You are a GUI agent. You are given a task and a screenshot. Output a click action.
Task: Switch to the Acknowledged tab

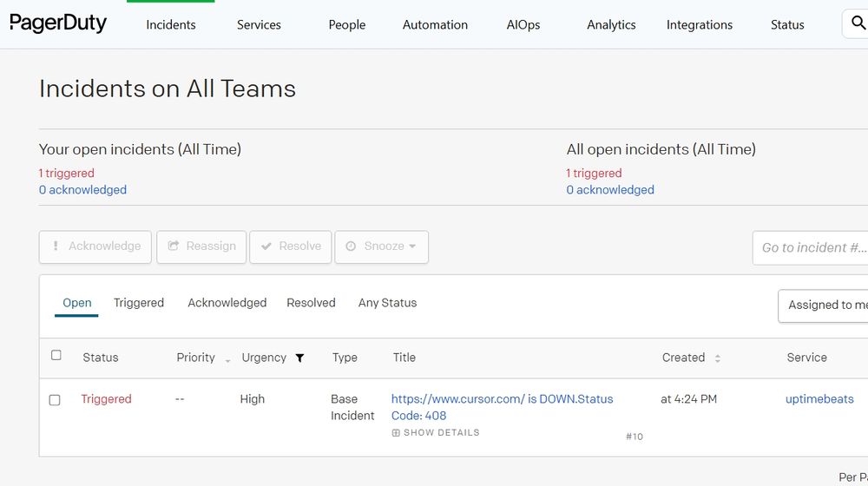click(x=227, y=303)
